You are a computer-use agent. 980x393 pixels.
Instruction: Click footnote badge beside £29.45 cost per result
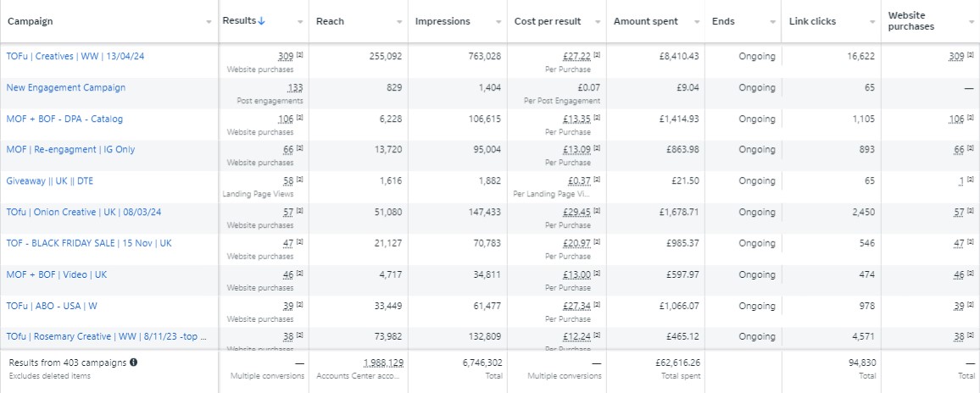click(x=598, y=213)
